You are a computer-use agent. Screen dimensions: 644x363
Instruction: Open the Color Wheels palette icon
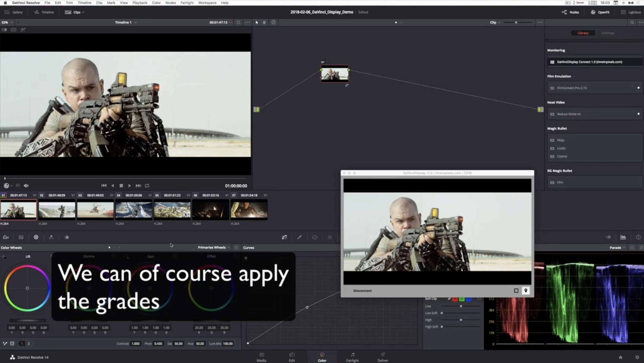pyautogui.click(x=36, y=237)
